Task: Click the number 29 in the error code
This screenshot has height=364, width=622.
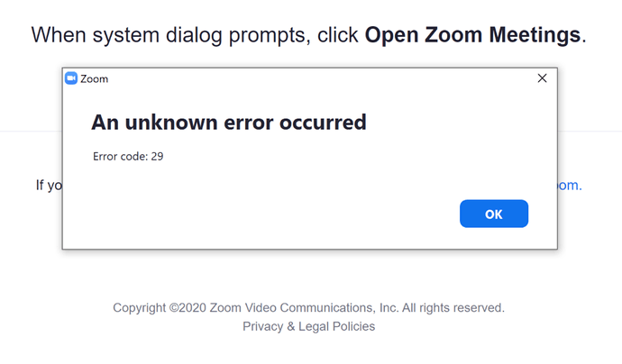Action: [x=157, y=157]
